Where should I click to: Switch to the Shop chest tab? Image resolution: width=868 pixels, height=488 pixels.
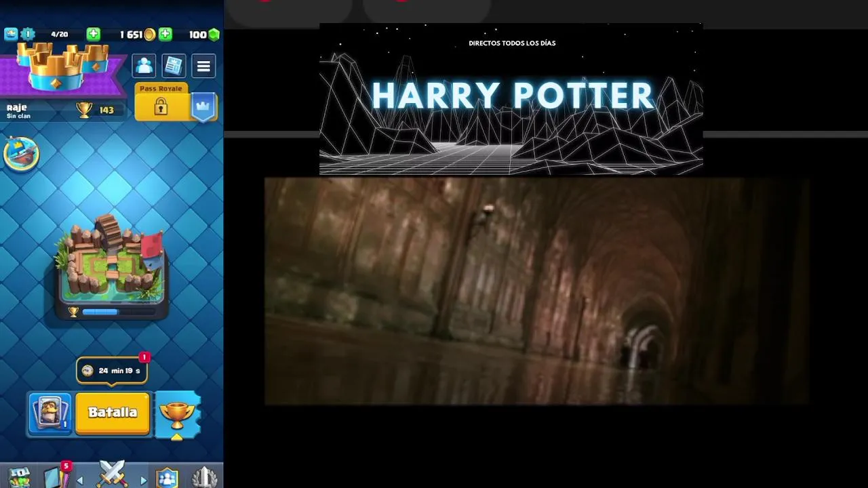[x=19, y=477]
